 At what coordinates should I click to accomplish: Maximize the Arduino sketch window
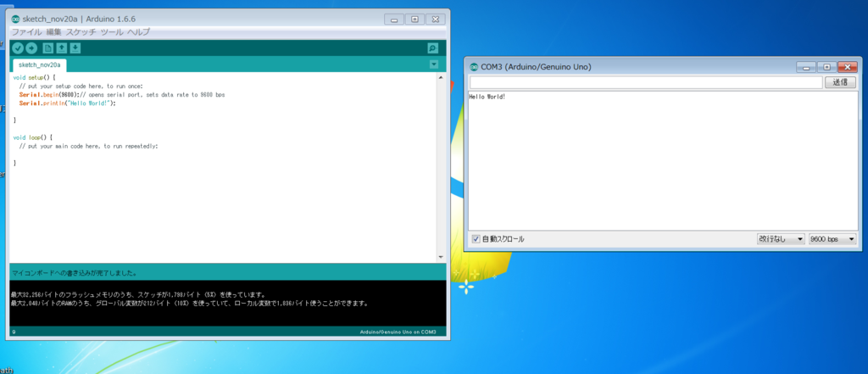point(415,20)
